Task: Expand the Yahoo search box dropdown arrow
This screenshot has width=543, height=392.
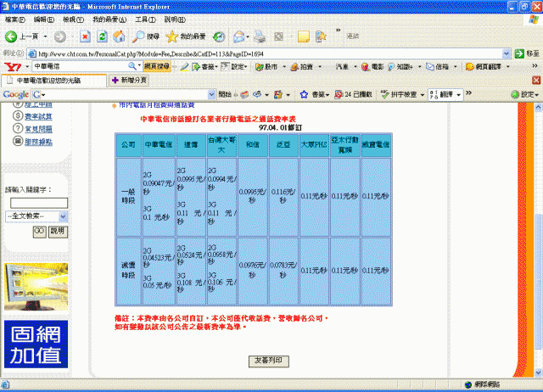Action: tap(139, 66)
